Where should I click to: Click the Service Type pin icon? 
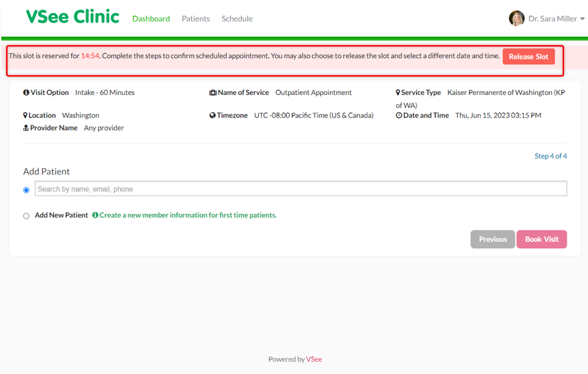pos(398,92)
